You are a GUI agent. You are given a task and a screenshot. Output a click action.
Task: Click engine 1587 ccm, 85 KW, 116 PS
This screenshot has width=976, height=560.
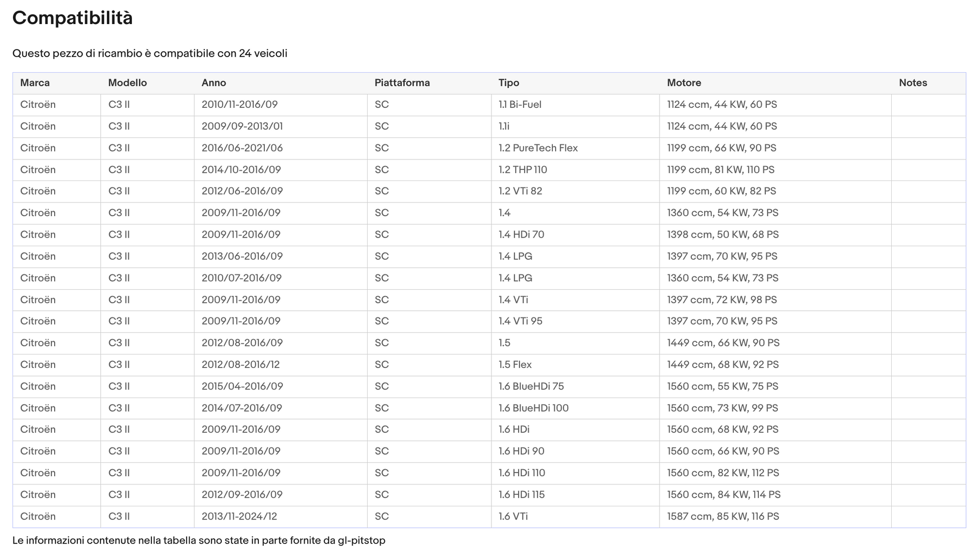(x=723, y=516)
